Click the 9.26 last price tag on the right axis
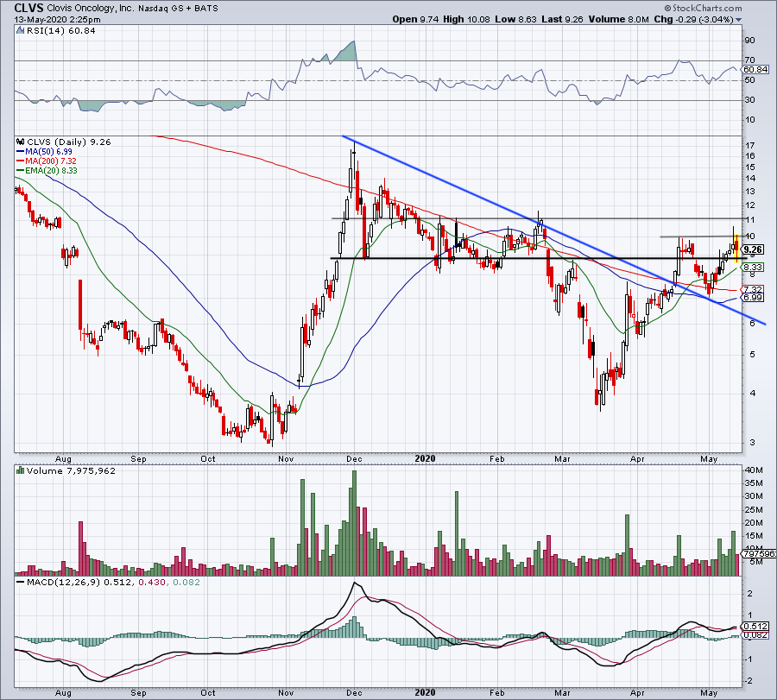777x700 pixels. tap(753, 249)
